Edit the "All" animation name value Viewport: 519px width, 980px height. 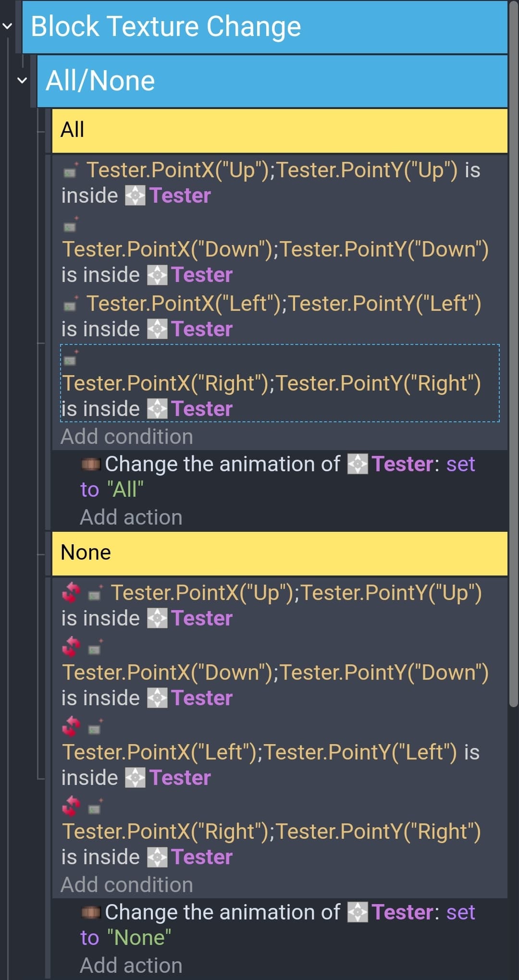pyautogui.click(x=125, y=490)
